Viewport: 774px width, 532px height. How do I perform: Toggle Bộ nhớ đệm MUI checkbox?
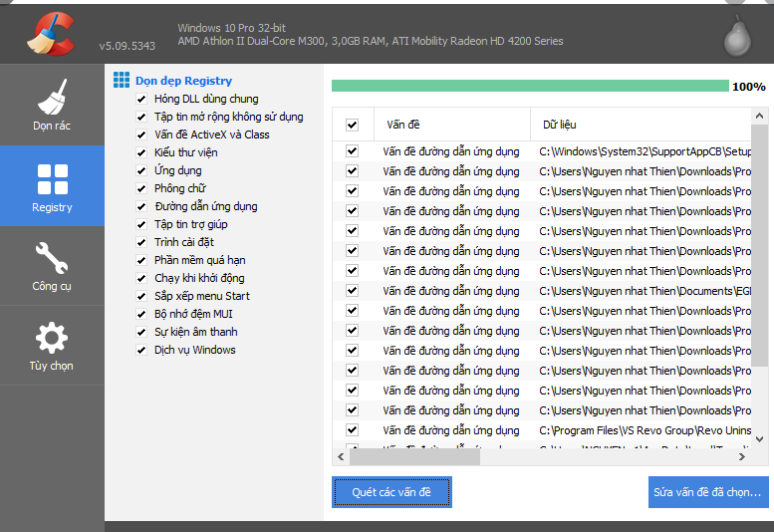[141, 314]
